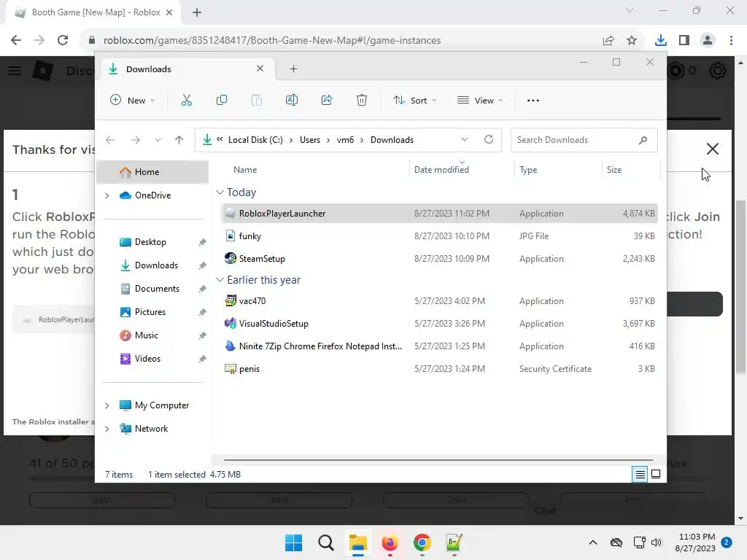Click vm6 in the address breadcrumb
The image size is (747, 560).
tap(345, 140)
